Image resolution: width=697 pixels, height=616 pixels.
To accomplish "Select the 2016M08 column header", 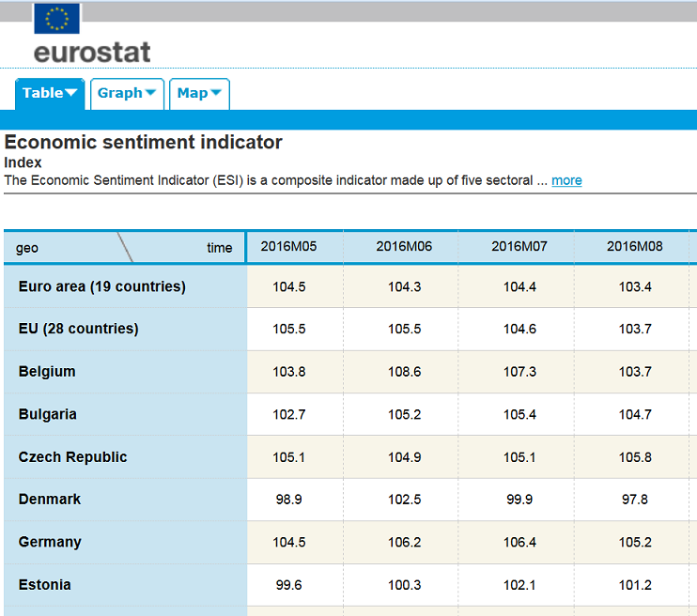I will (634, 247).
